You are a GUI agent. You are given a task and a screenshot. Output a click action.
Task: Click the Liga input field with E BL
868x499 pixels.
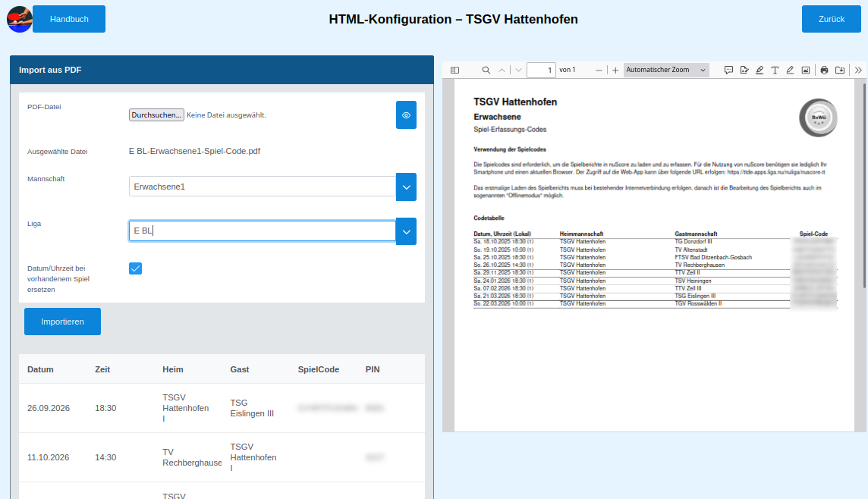263,231
